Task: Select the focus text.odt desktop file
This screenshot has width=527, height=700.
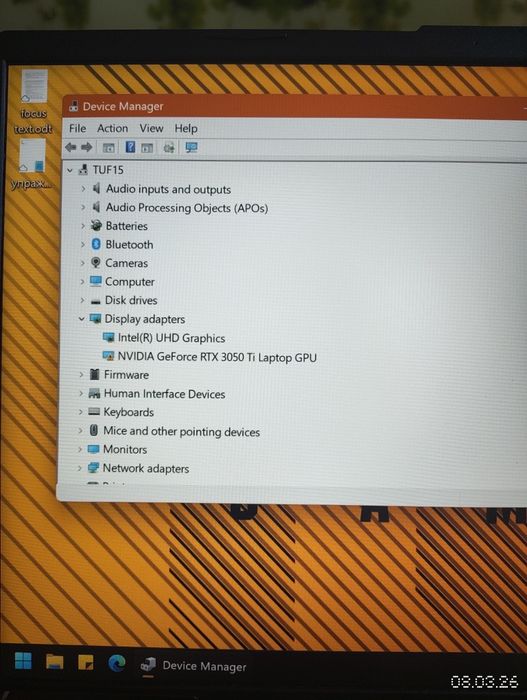Action: (x=33, y=102)
